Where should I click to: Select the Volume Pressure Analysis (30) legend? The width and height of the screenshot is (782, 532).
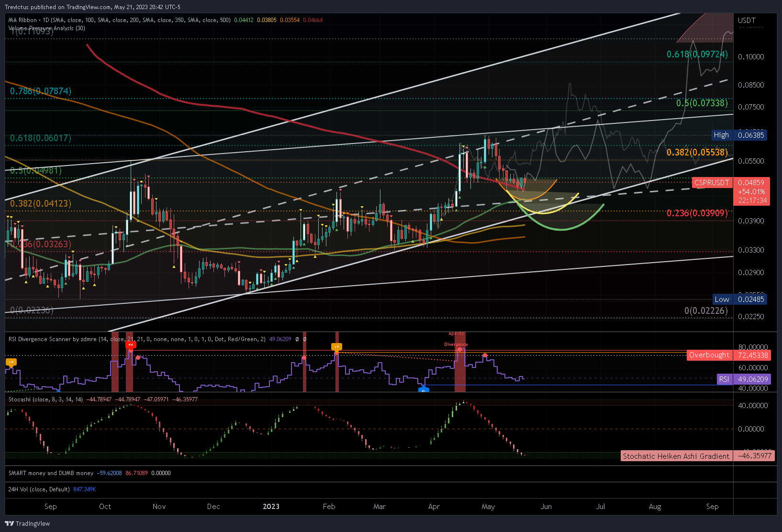coord(47,28)
